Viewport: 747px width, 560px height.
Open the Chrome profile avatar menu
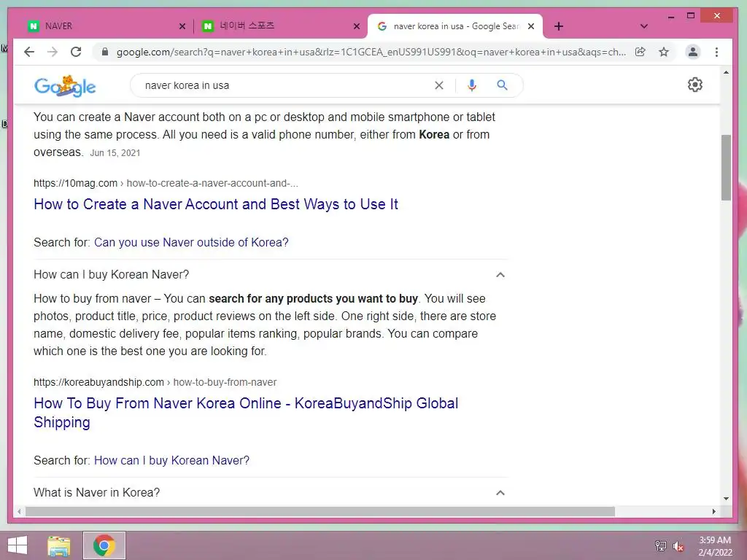pos(693,52)
